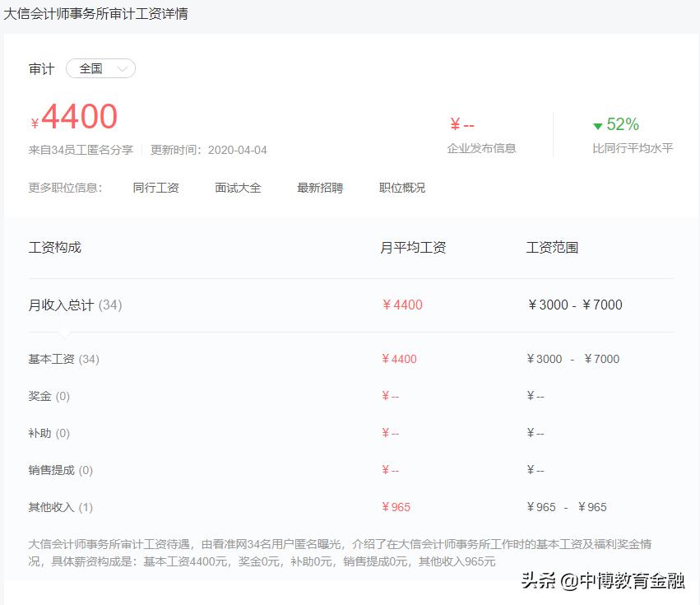
Task: Expand the 全国 selector chevron arrow
Action: [x=121, y=69]
